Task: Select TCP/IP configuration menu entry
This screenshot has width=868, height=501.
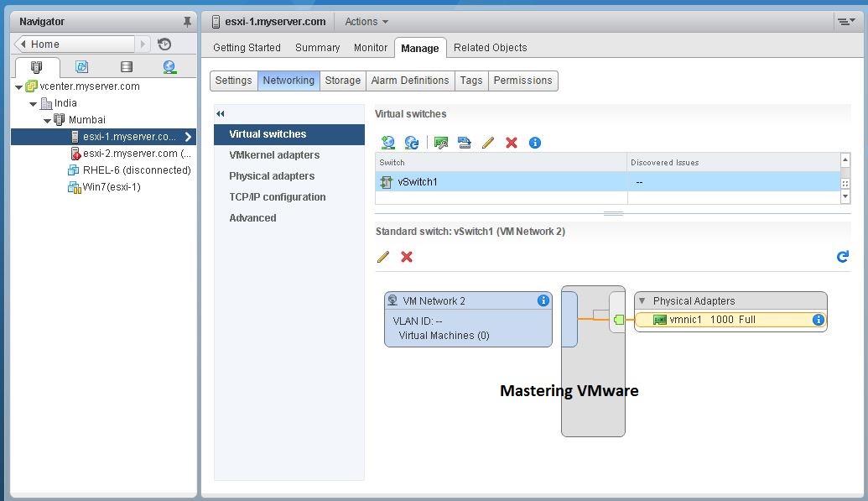Action: click(278, 197)
